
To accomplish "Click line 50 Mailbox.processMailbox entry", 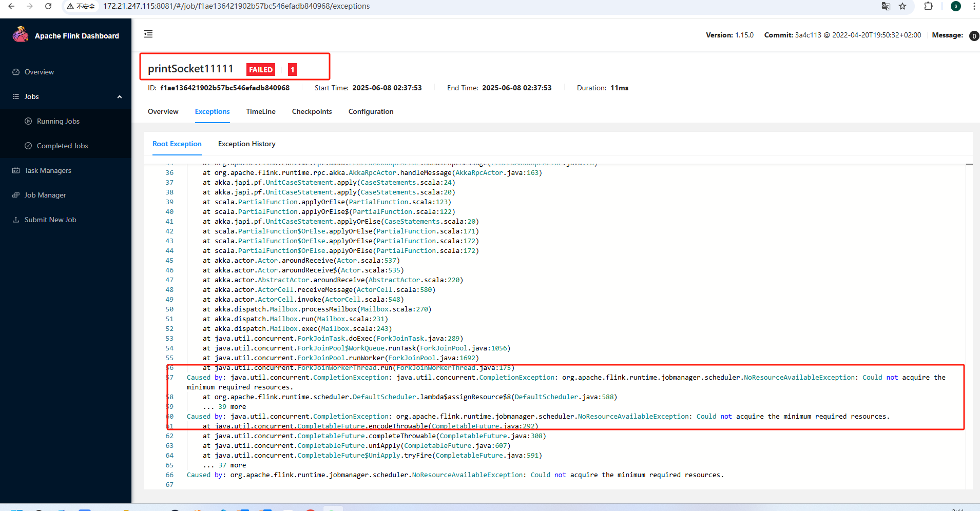I will tap(317, 309).
